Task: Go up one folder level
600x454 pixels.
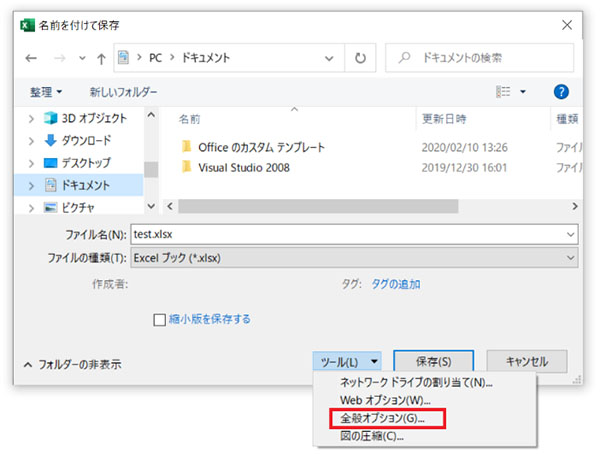Action: [x=101, y=59]
